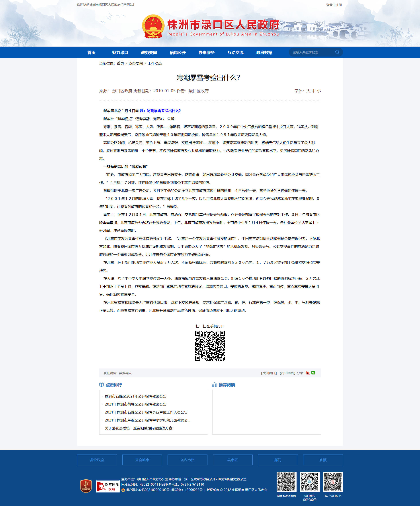Share article via Weibo icon
Screen dimensions: 420x506
click(308, 373)
